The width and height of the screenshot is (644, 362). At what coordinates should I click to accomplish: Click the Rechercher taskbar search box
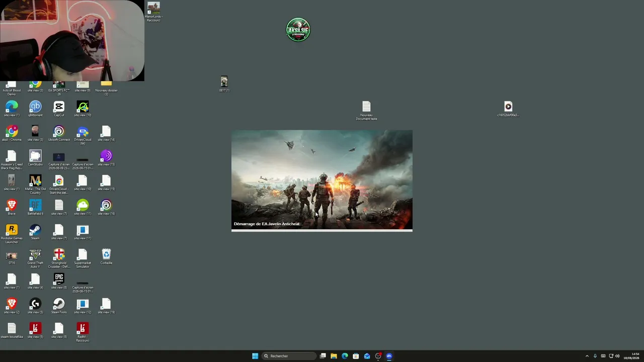coord(289,356)
